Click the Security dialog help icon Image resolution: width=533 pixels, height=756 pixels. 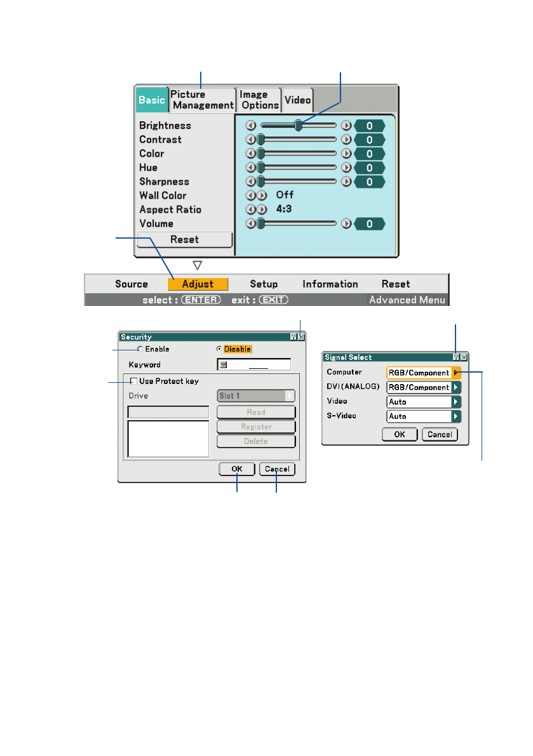[x=293, y=338]
